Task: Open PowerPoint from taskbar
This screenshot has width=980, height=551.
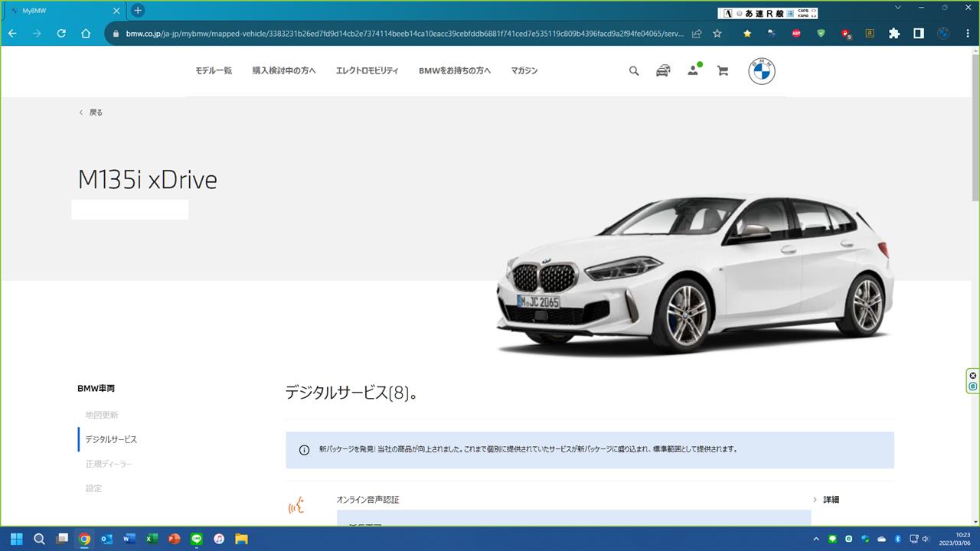Action: [174, 539]
